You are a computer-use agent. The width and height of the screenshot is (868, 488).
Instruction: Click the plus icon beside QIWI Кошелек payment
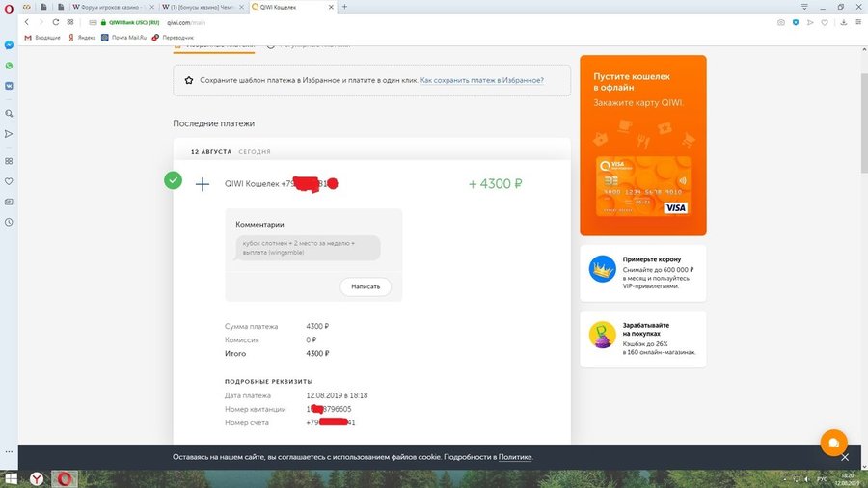pyautogui.click(x=203, y=184)
